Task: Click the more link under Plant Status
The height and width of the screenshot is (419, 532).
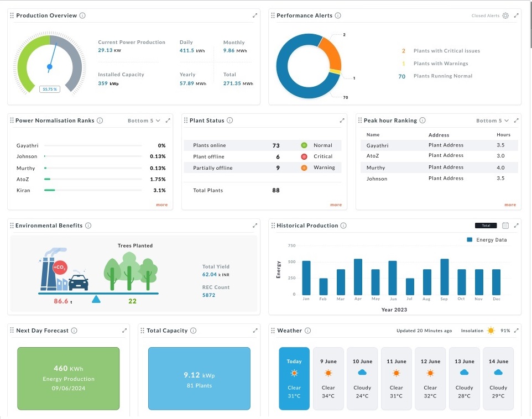Action: pyautogui.click(x=336, y=205)
